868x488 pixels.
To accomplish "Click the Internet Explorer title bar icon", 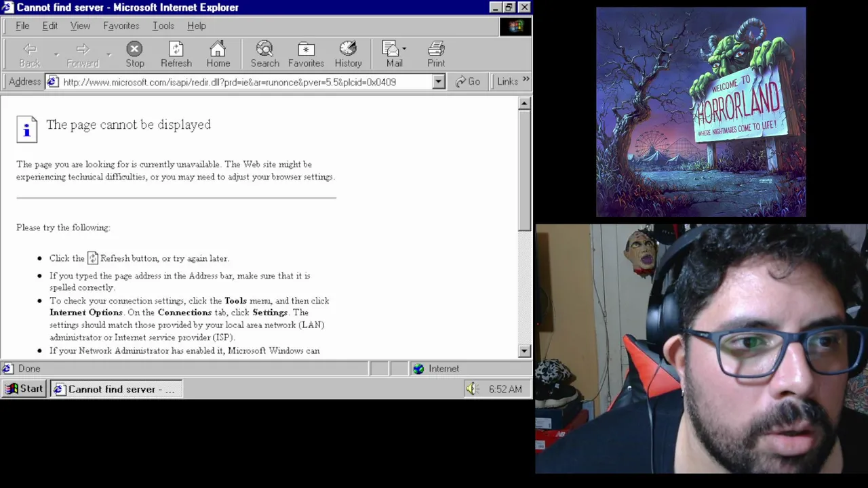I will pyautogui.click(x=8, y=7).
